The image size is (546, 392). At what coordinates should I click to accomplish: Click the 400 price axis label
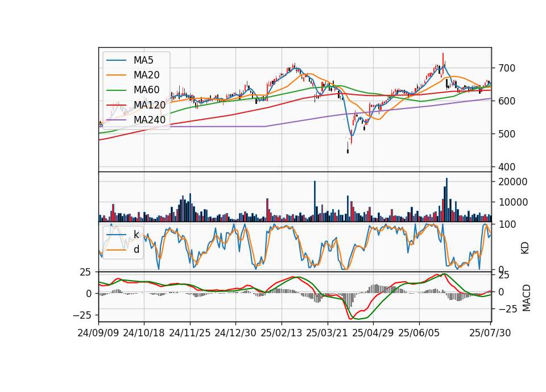507,167
